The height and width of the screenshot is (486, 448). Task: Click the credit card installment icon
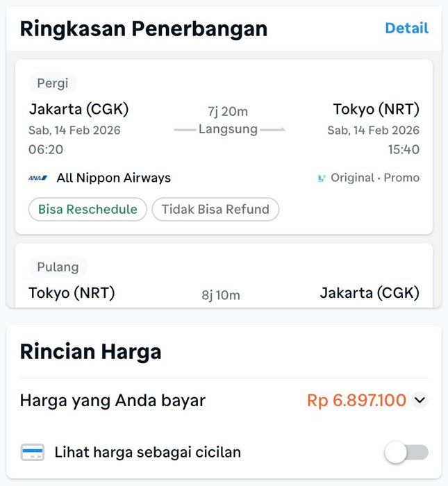click(33, 452)
